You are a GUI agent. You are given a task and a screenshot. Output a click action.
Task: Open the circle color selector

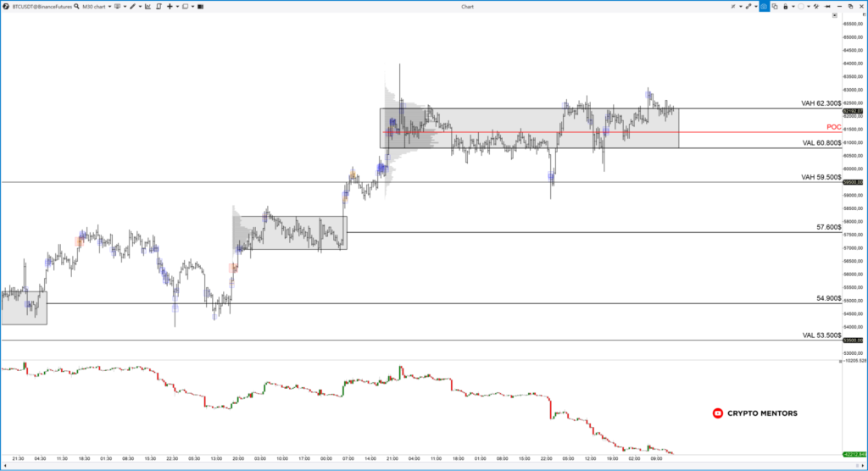click(x=800, y=6)
